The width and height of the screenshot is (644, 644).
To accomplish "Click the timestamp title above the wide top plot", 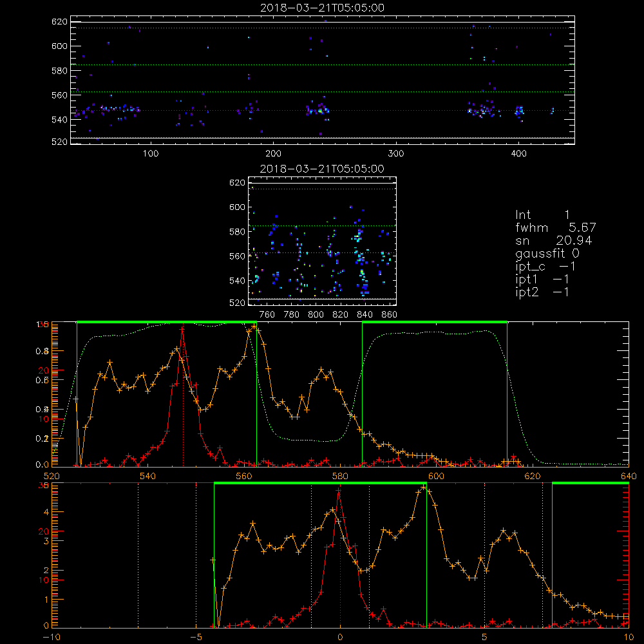I will click(x=322, y=8).
